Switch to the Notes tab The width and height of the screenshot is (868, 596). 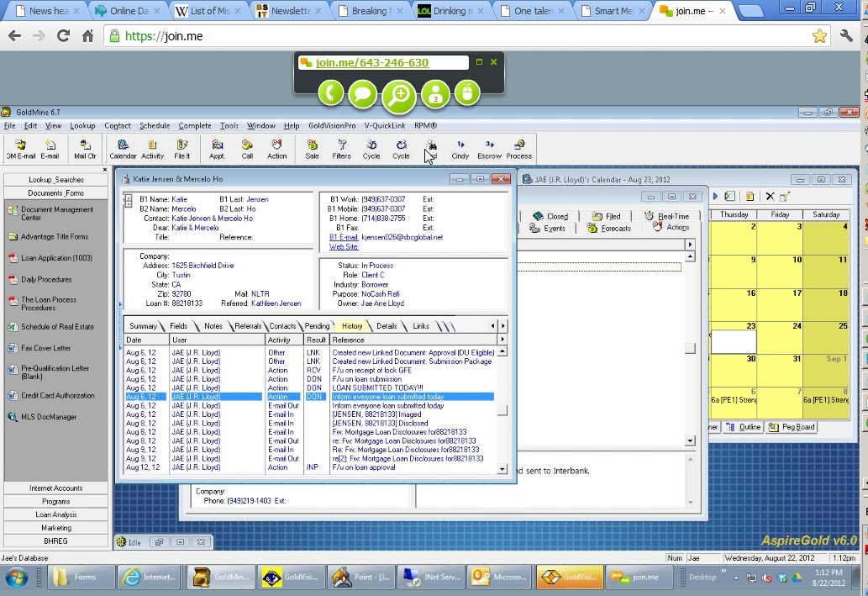(x=213, y=326)
